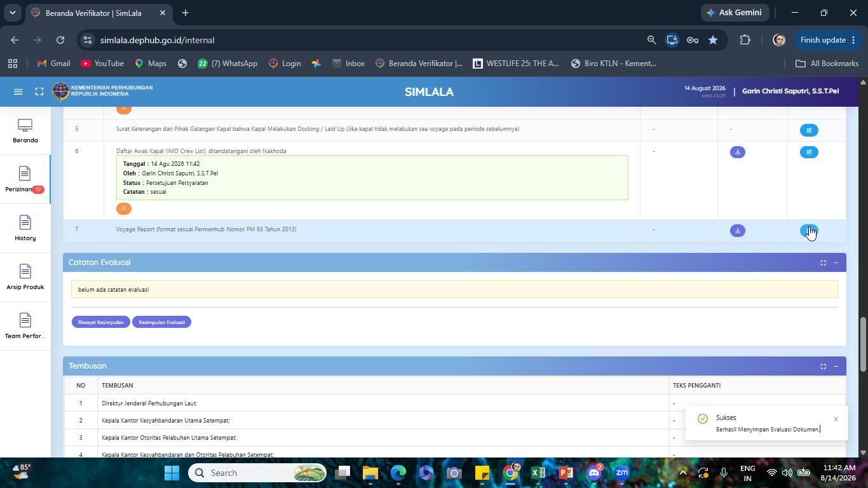
Task: Open Beranda from the sidebar
Action: (25, 131)
